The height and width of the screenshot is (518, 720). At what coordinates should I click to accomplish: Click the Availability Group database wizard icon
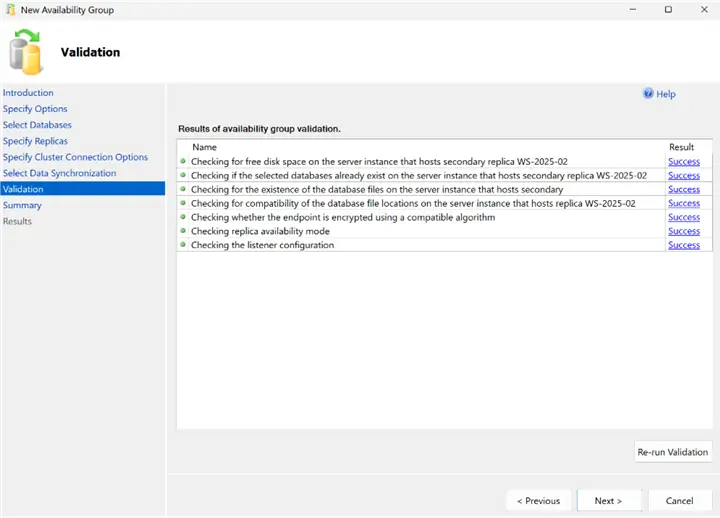pos(26,51)
